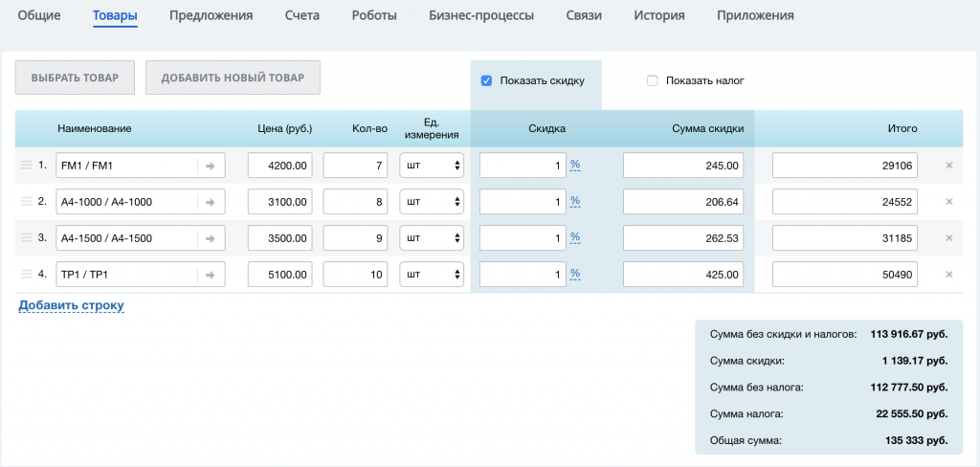The height and width of the screenshot is (467, 980).
Task: Click drag handle icon of row 3
Action: click(x=27, y=238)
